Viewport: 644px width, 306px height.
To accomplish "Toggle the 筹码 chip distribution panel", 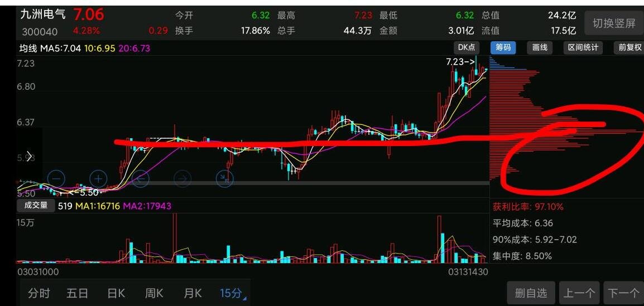I will coord(503,47).
